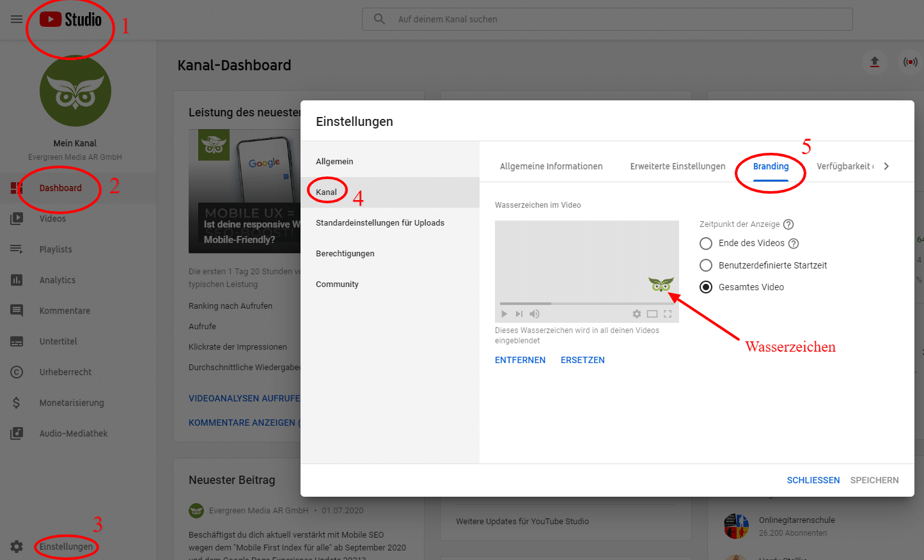Click the Urheberrecht copyright icon

point(17,372)
